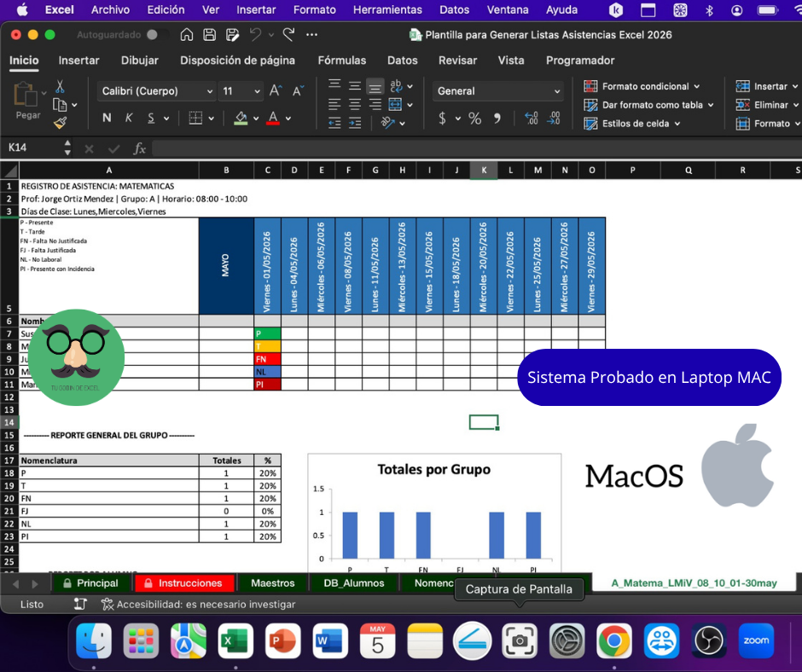The height and width of the screenshot is (672, 802).
Task: Select the Maestros sheet tab
Action: click(x=273, y=583)
